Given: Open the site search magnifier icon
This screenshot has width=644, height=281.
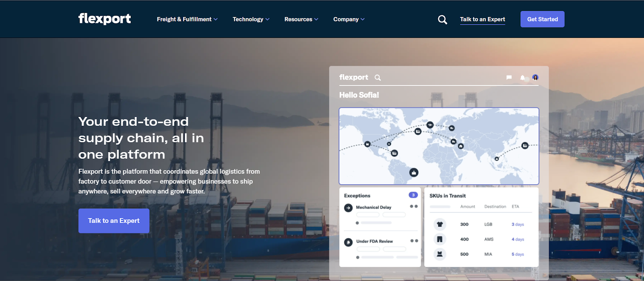Looking at the screenshot, I should 442,19.
